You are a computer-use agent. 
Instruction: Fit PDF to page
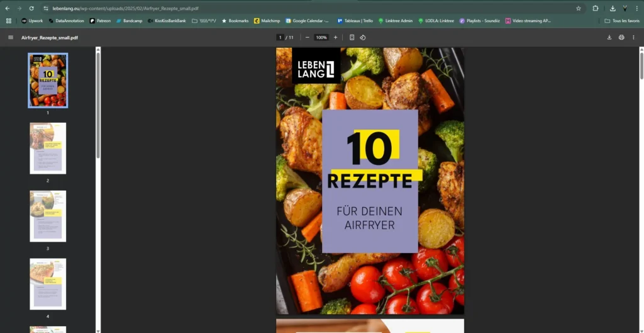tap(352, 37)
